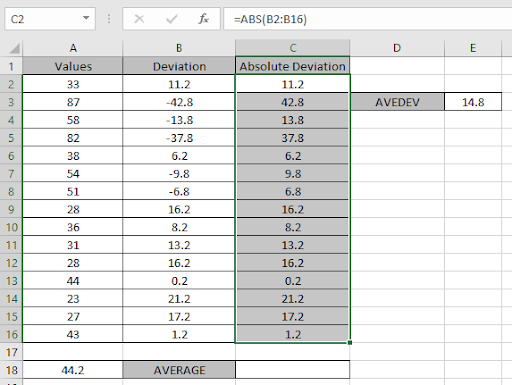Click the Absolute Deviation header cell

coord(293,66)
